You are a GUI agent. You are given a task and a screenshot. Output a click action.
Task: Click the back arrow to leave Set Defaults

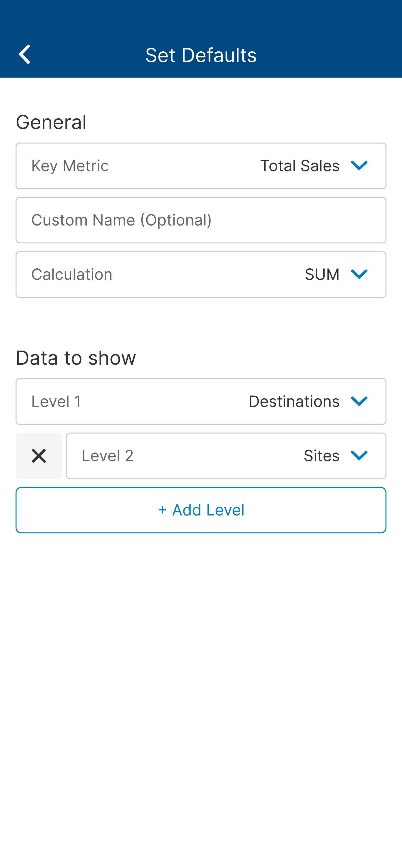pyautogui.click(x=25, y=54)
